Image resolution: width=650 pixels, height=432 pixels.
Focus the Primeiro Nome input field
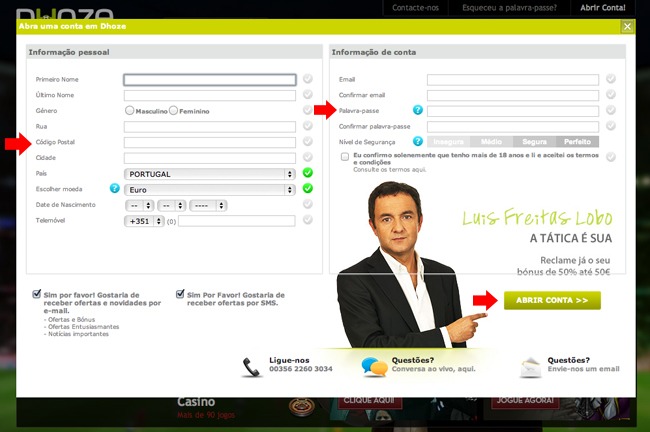coord(210,80)
